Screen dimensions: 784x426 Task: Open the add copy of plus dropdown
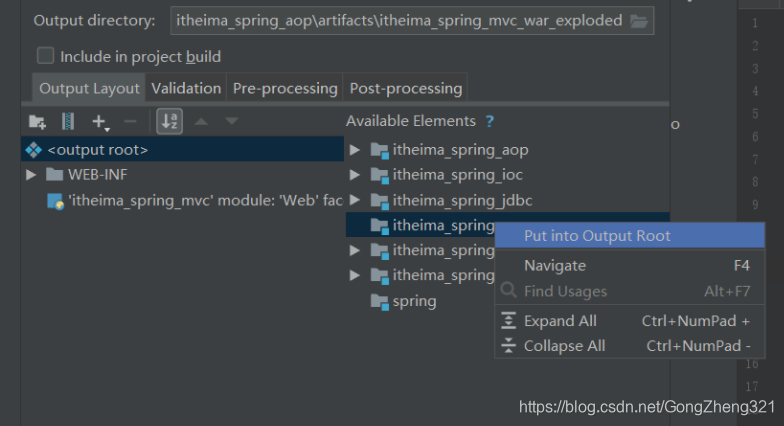pyautogui.click(x=100, y=122)
